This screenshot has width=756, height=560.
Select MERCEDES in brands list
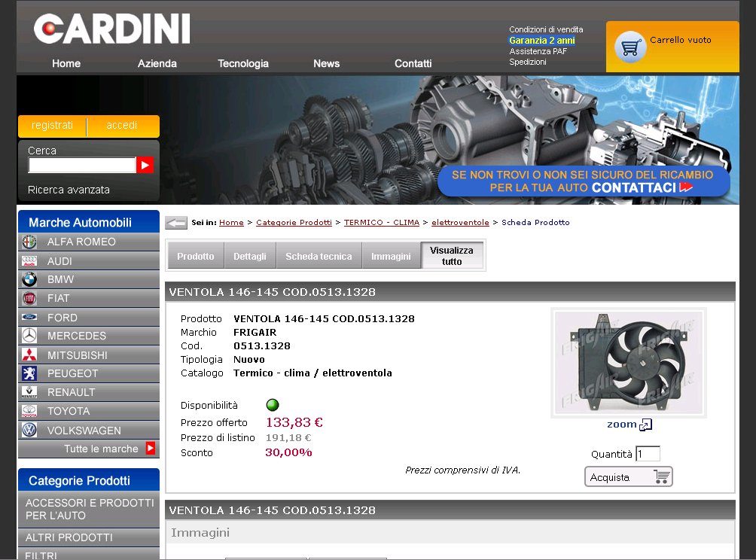coord(89,336)
